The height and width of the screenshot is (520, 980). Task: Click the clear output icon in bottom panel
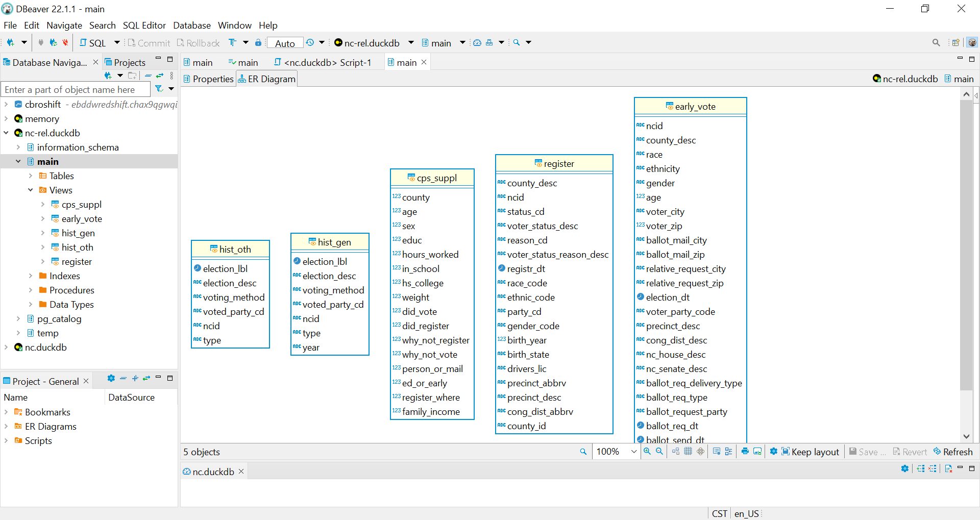948,468
